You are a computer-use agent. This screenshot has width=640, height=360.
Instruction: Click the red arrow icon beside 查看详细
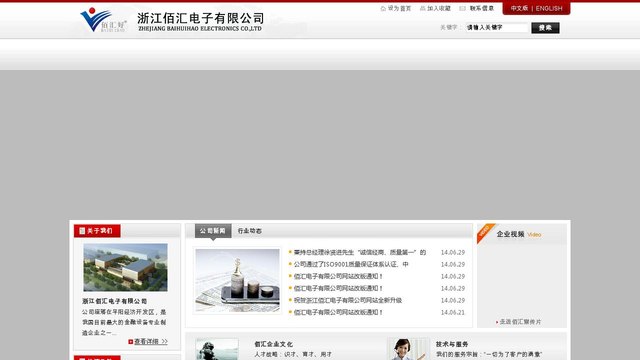pyautogui.click(x=131, y=342)
